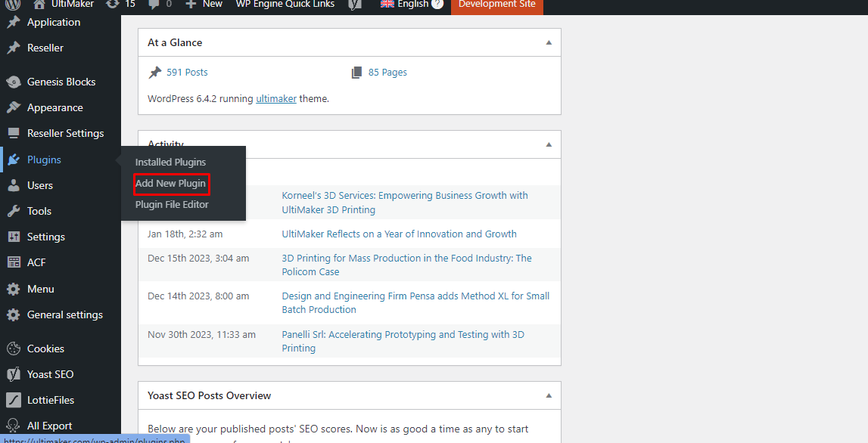Click the Plugins plug icon
Image resolution: width=868 pixels, height=443 pixels.
14,160
